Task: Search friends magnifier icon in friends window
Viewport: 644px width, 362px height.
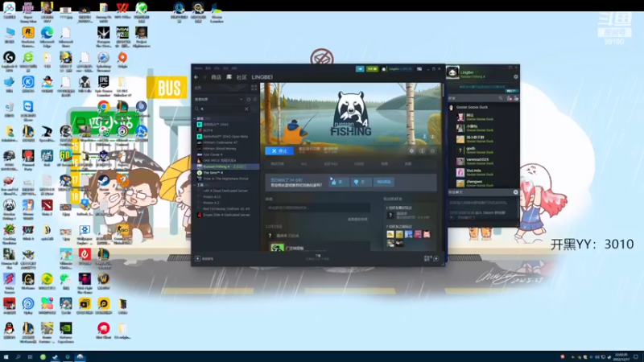Action: [x=500, y=98]
